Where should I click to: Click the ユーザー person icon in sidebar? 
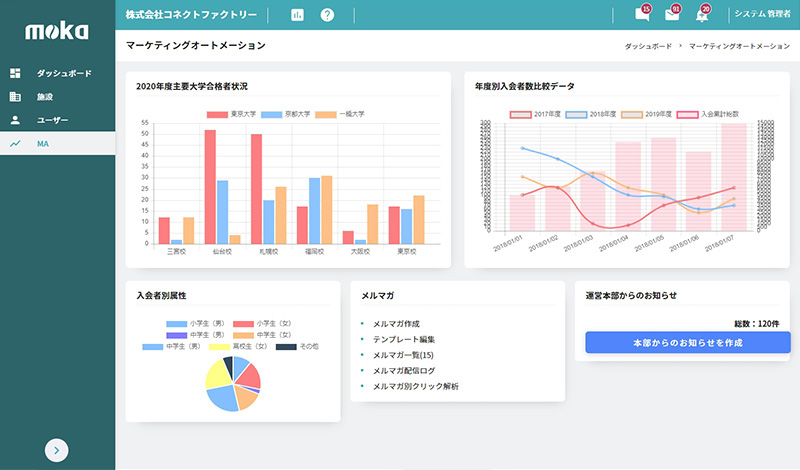coord(15,120)
